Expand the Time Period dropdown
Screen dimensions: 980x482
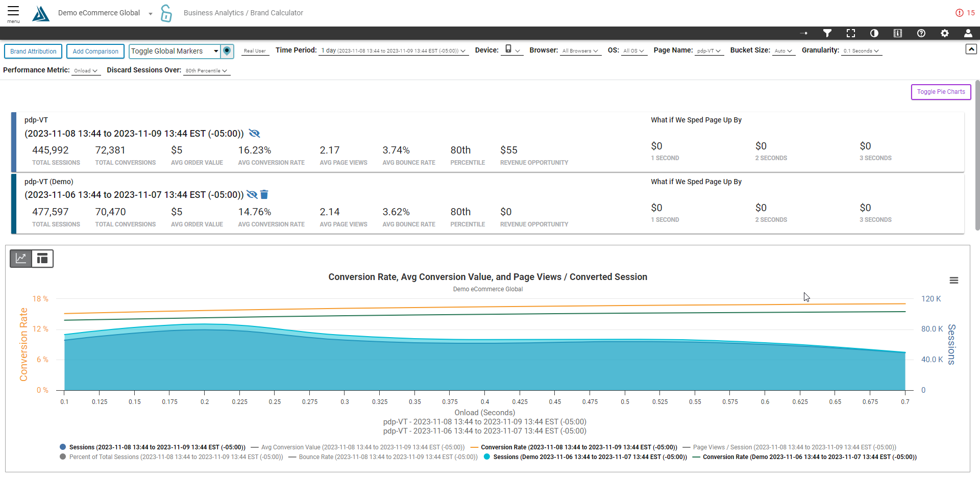tap(393, 51)
